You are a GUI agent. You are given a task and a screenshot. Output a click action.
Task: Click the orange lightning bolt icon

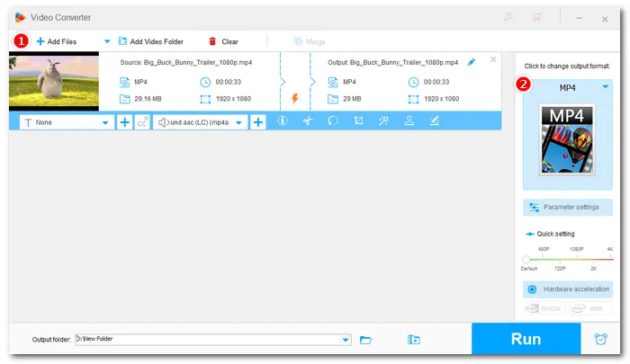click(295, 98)
